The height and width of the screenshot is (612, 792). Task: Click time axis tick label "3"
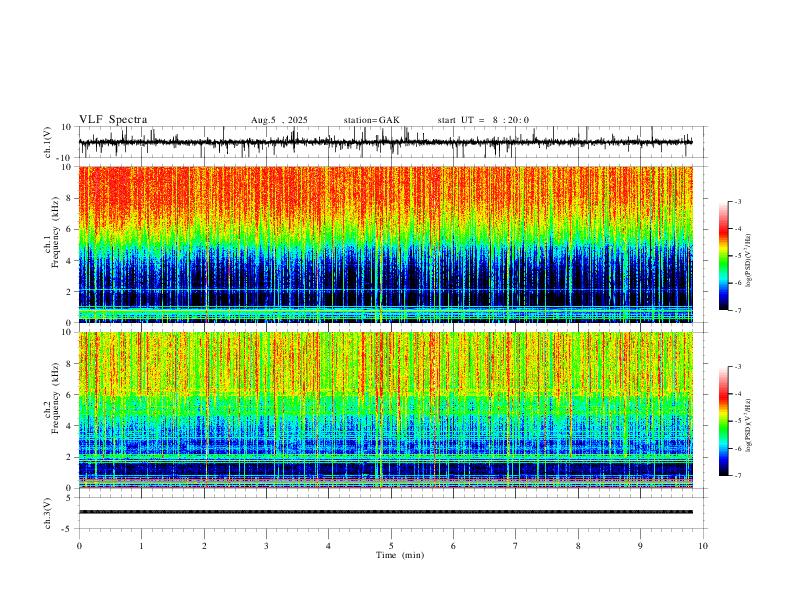266,546
